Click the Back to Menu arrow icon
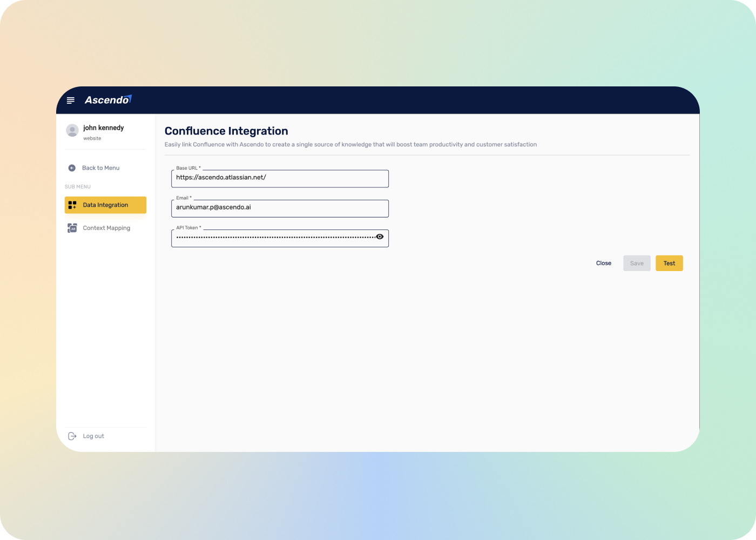Viewport: 756px width, 540px height. tap(72, 168)
